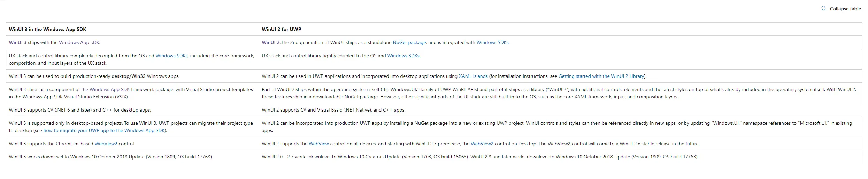868x179 pixels.
Task: Open Getting started with the WinUI 2 Library
Action: coord(601,76)
